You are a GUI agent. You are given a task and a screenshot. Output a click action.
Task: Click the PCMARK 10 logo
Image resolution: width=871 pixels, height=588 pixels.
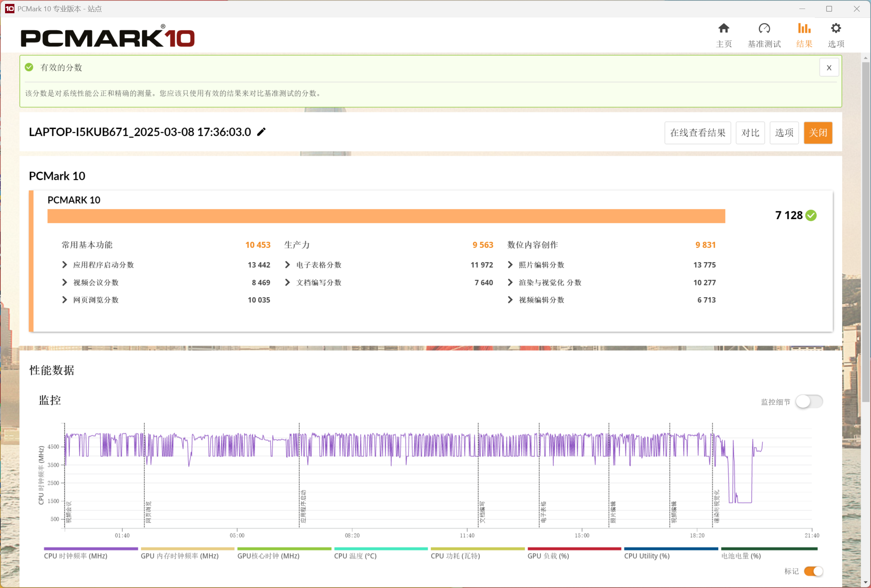pyautogui.click(x=108, y=36)
